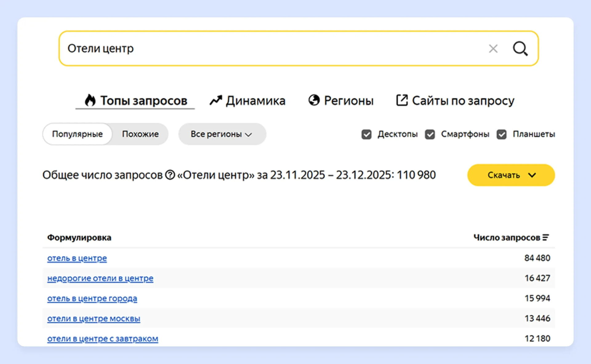The height and width of the screenshot is (364, 591).
Task: Click the sort icon next to Число запросов
Action: tap(545, 237)
